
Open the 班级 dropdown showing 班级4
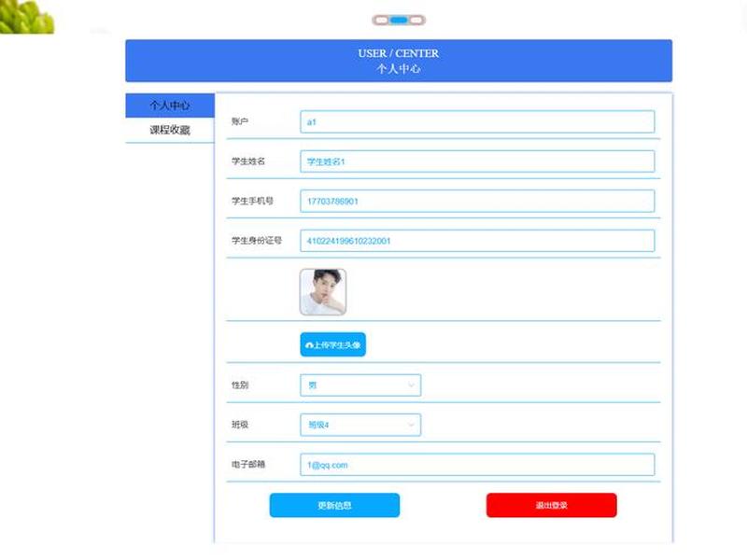point(360,425)
